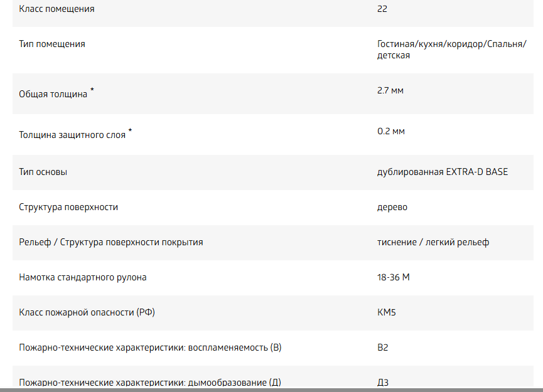Click the 'Намотка стандартного рулона' label
Screen dimensions: 543x392
[82, 277]
